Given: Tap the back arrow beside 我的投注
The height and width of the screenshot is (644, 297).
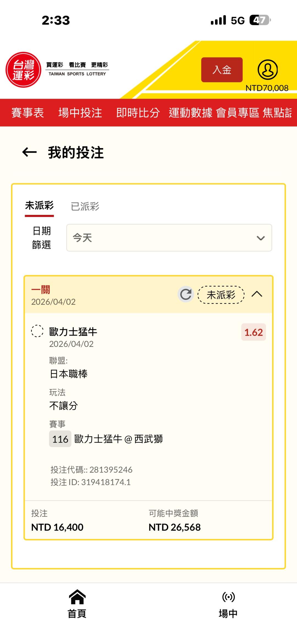Looking at the screenshot, I should [x=29, y=152].
